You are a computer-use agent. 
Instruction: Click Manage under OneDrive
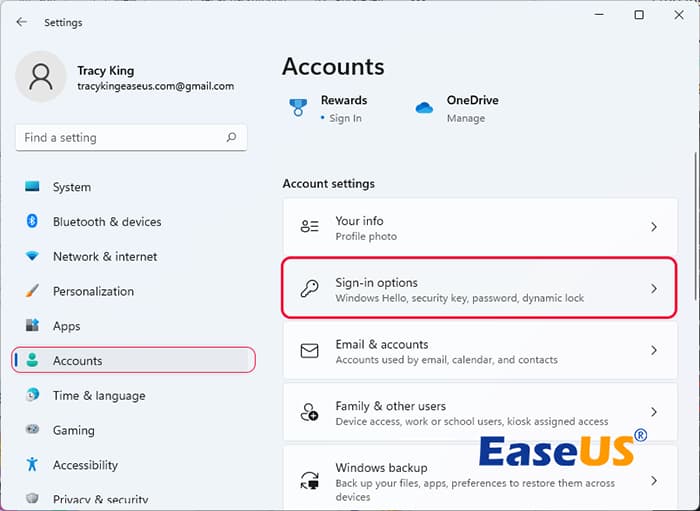pos(465,118)
